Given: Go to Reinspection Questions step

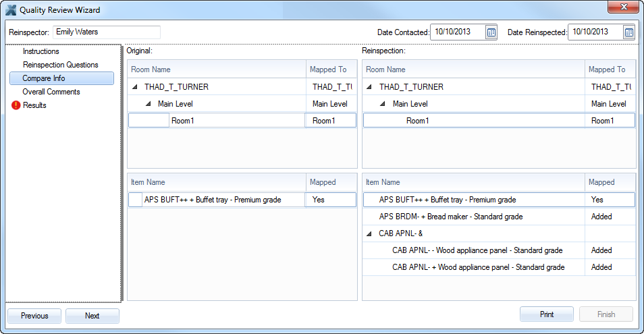Looking at the screenshot, I should point(60,65).
